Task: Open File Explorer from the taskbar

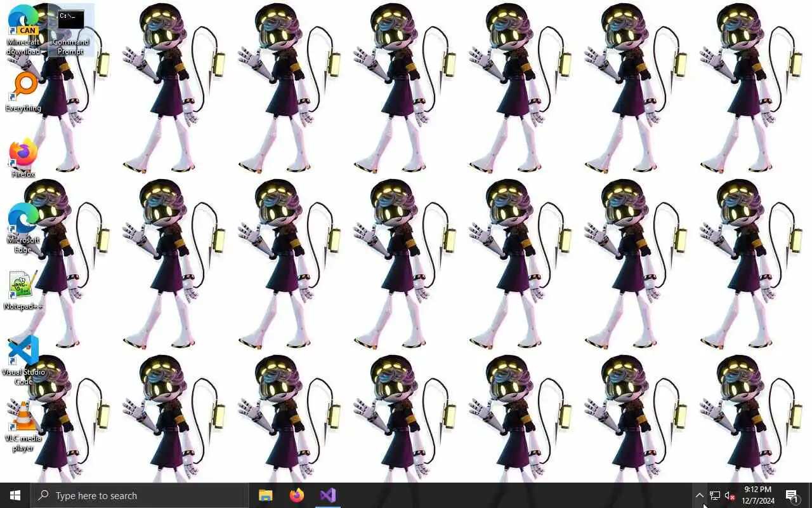Action: pos(266,495)
